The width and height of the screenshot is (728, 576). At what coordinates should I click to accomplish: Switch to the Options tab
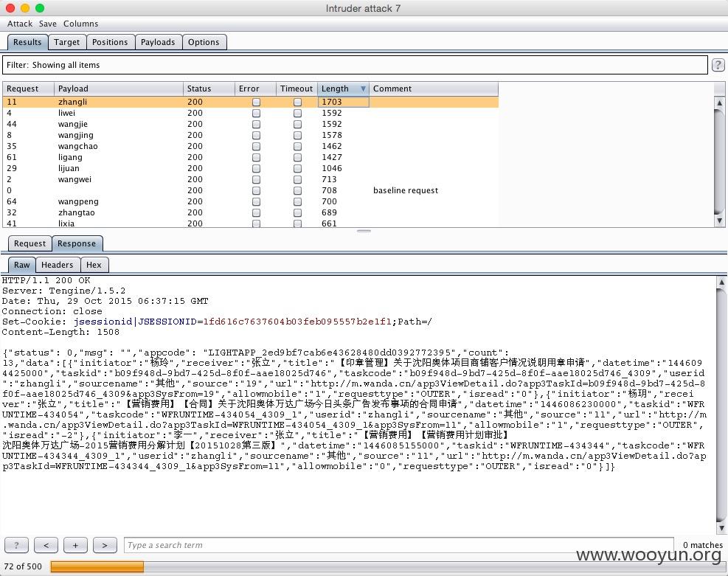pyautogui.click(x=204, y=42)
